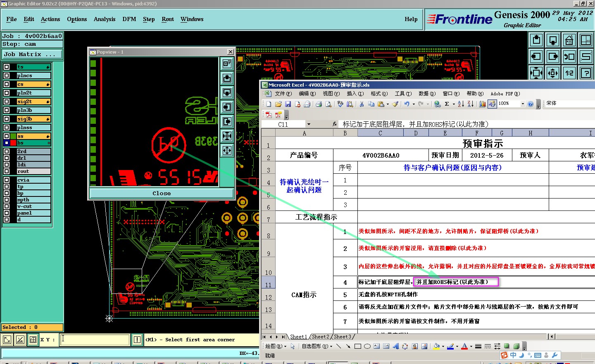Image resolution: width=595 pixels, height=364 pixels.
Task: Toggle the plncs layer checkbox
Action: (x=7, y=76)
